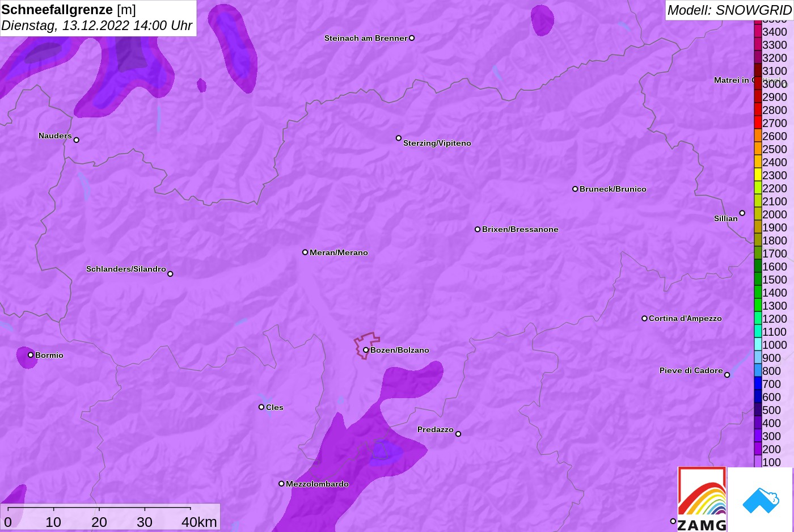Image resolution: width=794 pixels, height=532 pixels.
Task: Click the ZAMG rainbow logo
Action: click(702, 499)
